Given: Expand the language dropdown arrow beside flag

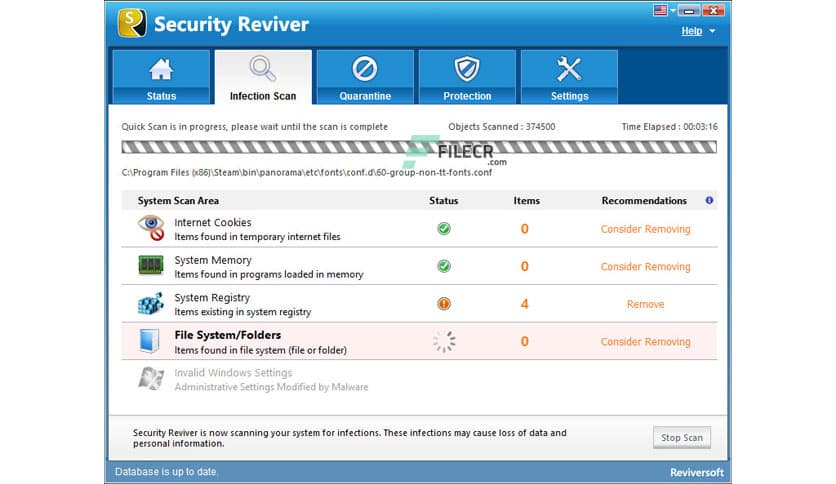Looking at the screenshot, I should pos(673,11).
